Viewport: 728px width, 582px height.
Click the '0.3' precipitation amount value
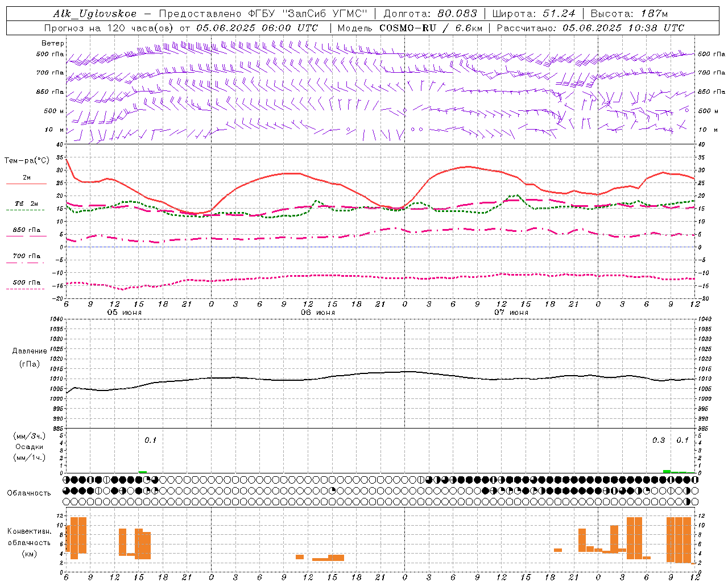click(659, 440)
